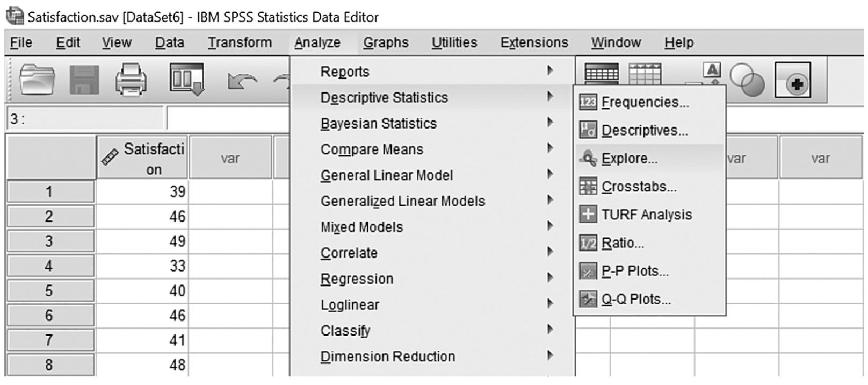This screenshot has height=385, width=868.
Task: Expand the Bayesian Statistics submenu
Action: coord(432,123)
